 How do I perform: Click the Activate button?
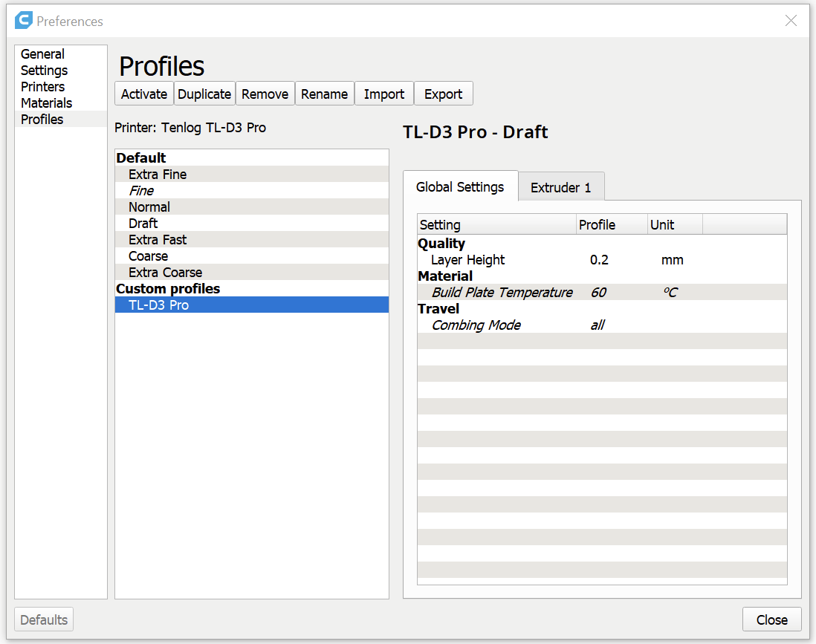pos(144,94)
